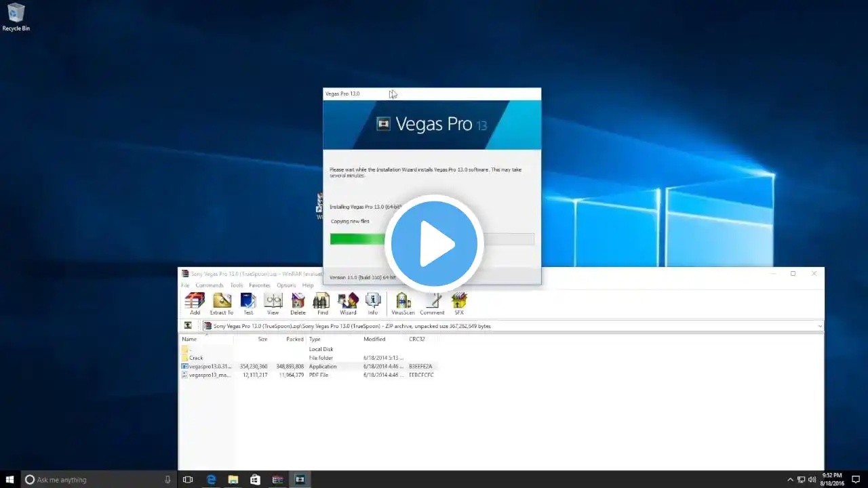This screenshot has height=488, width=868.
Task: Select the Extract To icon in WinRAR
Action: (221, 304)
